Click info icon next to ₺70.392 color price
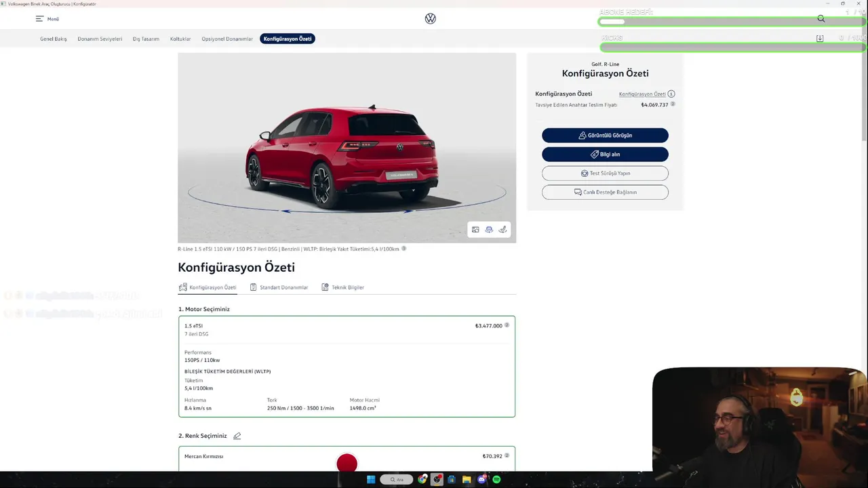The image size is (868, 488). (507, 455)
